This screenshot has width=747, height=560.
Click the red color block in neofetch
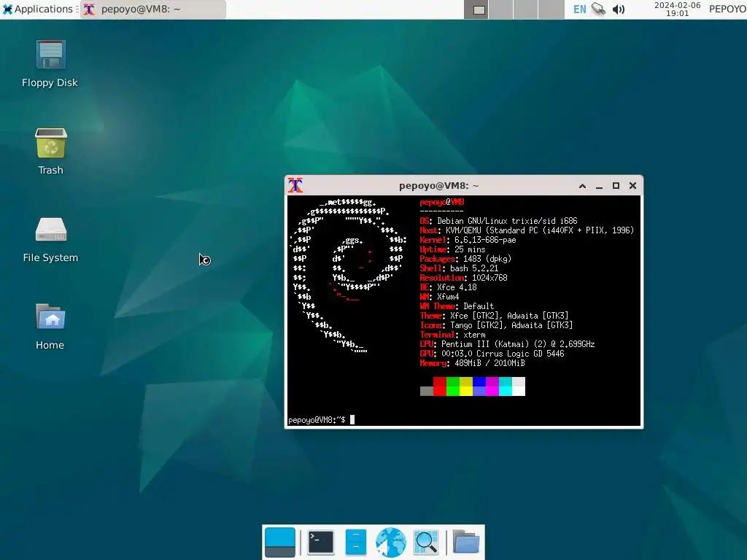click(x=440, y=386)
